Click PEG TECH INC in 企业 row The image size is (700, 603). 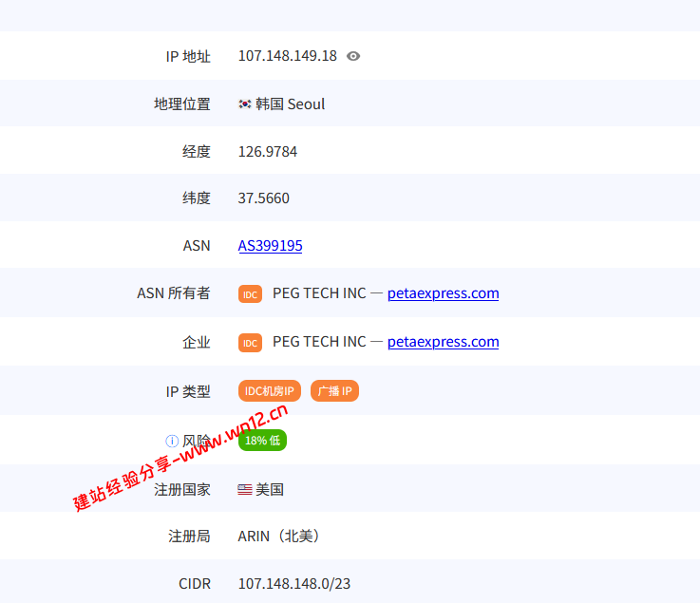[319, 342]
